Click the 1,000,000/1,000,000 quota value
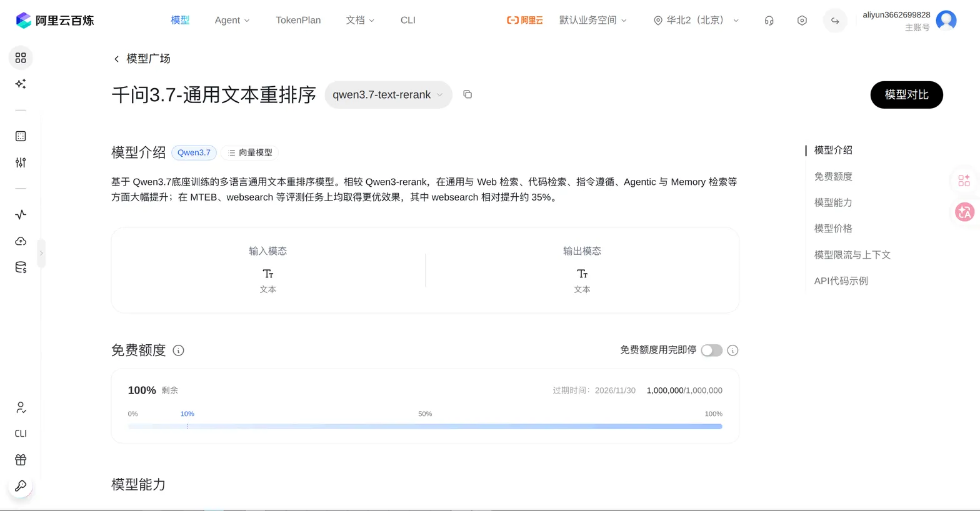Image resolution: width=980 pixels, height=511 pixels. pos(684,390)
